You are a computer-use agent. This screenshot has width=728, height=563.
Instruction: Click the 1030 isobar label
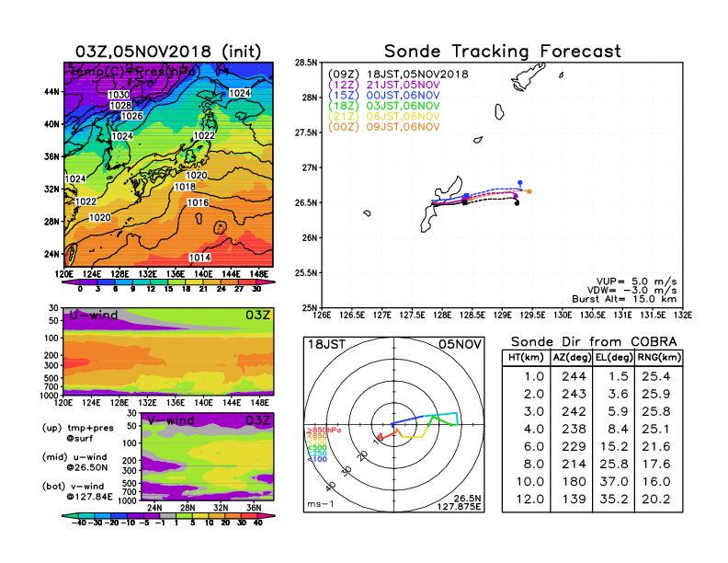tap(119, 95)
